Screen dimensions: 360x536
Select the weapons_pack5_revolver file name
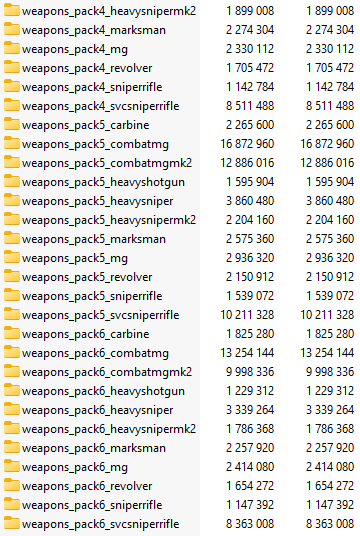coord(87,278)
